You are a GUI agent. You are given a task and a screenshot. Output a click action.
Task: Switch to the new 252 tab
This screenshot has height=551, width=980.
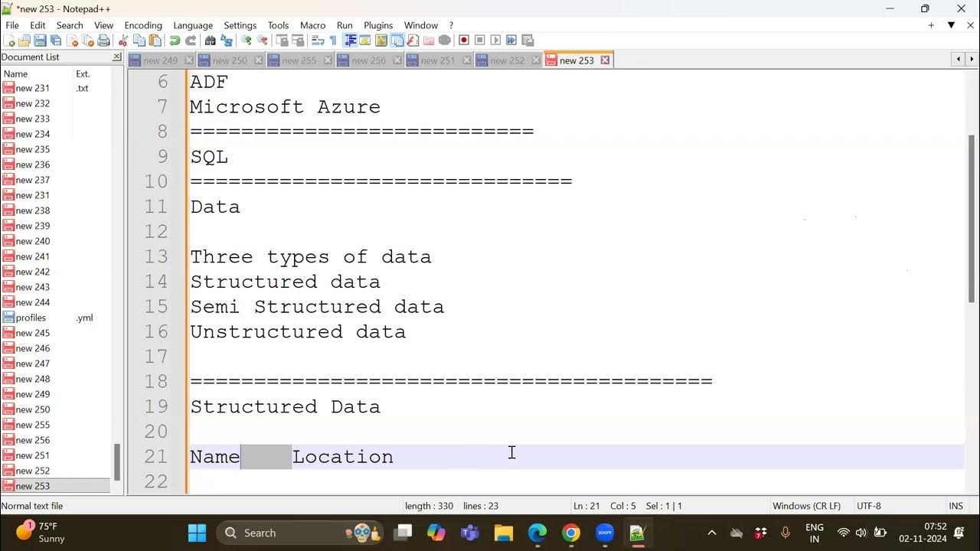pyautogui.click(x=507, y=60)
